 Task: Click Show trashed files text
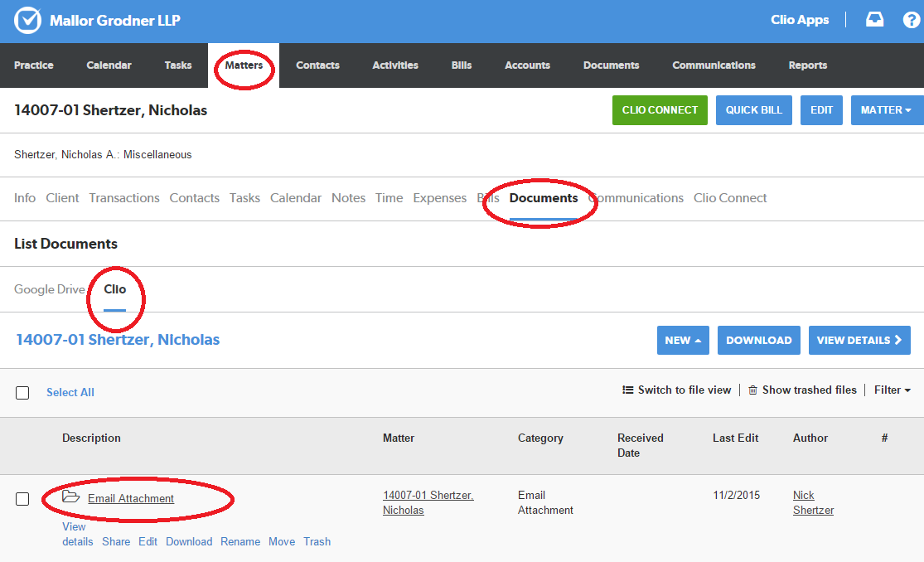point(809,390)
